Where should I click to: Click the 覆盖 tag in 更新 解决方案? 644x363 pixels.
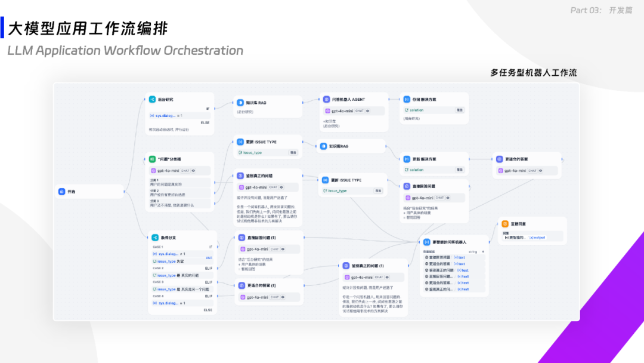[x=460, y=170]
